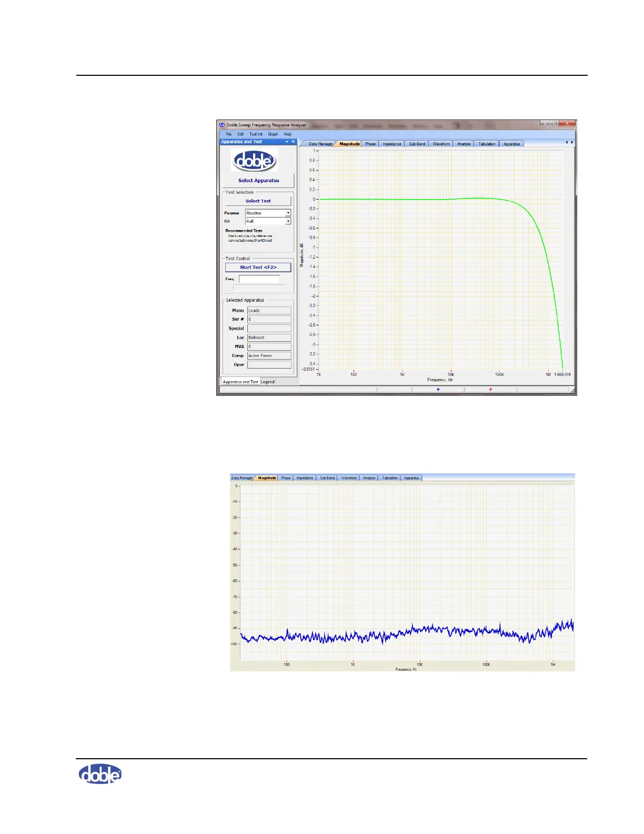The width and height of the screenshot is (644, 834).
Task: Close the Sweep Frequency Response Analyzer window
Action: [x=566, y=123]
